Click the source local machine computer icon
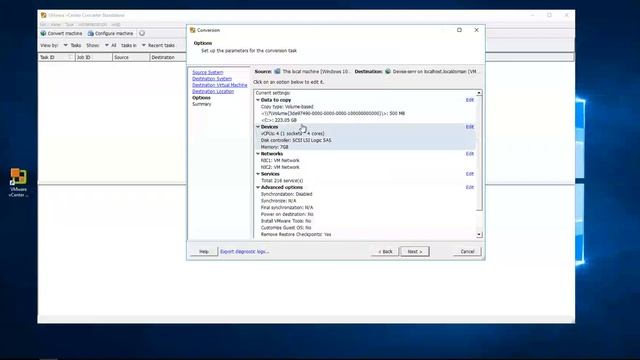This screenshot has height=360, width=640. [x=277, y=71]
